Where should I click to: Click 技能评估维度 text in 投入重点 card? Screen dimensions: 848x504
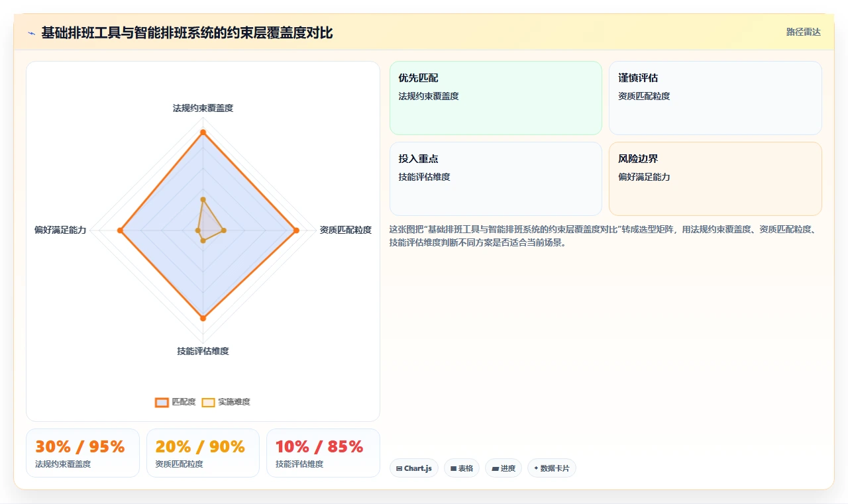(x=425, y=177)
